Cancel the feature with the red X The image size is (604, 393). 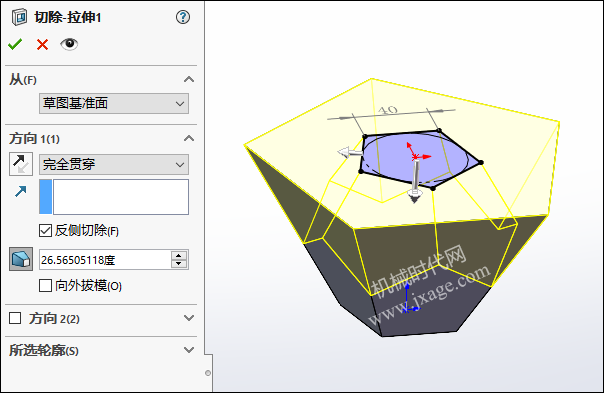[x=42, y=45]
